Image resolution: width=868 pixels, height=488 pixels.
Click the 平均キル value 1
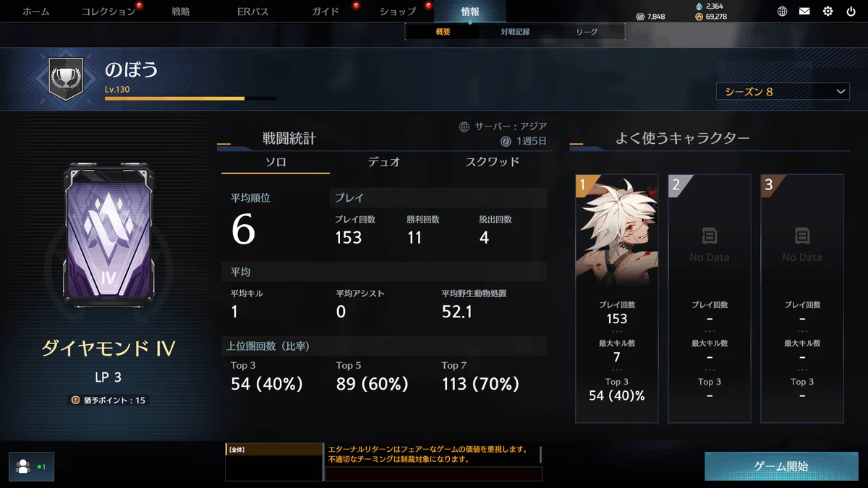coord(234,312)
